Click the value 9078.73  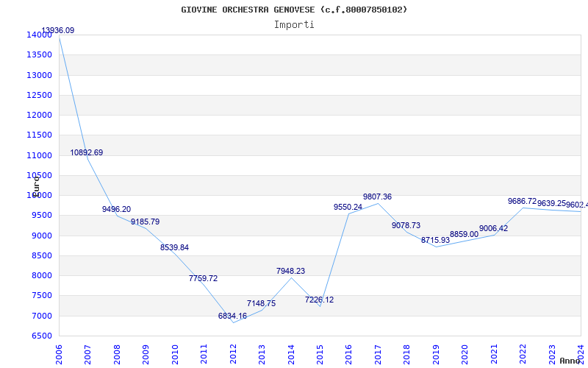406,225
